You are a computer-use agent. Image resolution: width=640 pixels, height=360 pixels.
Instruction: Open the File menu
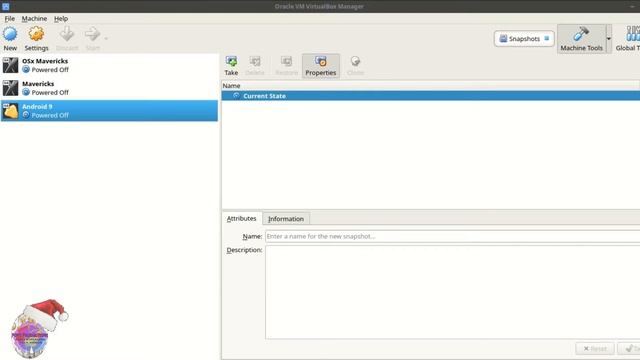[10, 19]
